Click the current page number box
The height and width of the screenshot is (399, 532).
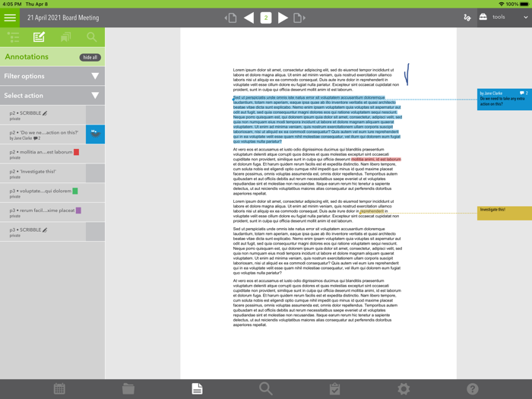pos(265,17)
